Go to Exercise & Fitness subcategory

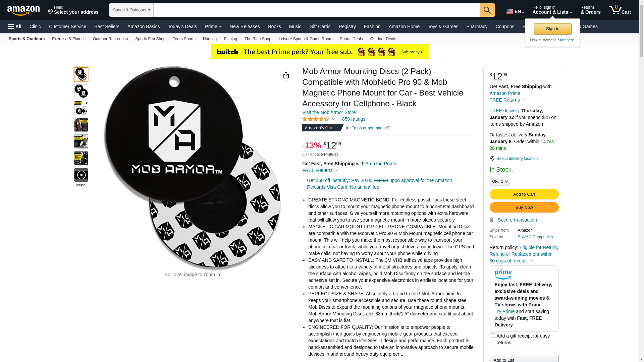[69, 39]
